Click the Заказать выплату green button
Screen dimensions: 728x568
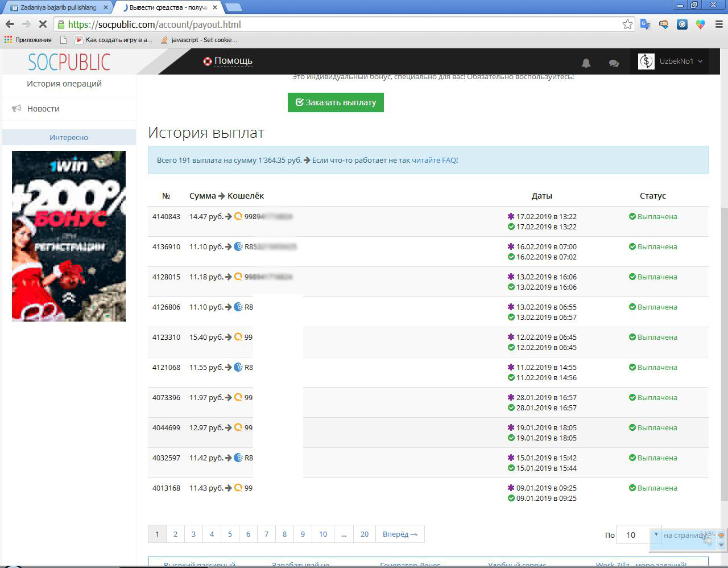tap(336, 102)
